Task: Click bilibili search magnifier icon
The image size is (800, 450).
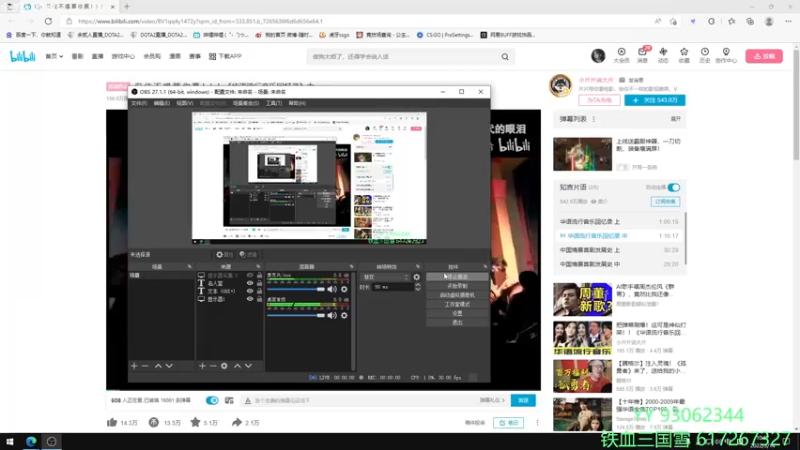Action: pos(505,57)
